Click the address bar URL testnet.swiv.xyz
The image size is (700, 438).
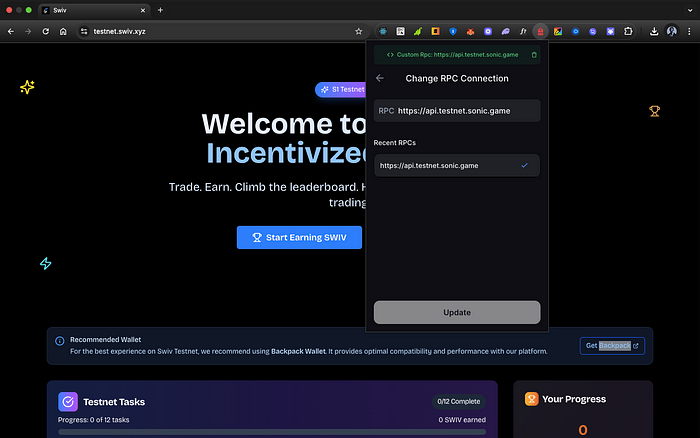pyautogui.click(x=119, y=31)
